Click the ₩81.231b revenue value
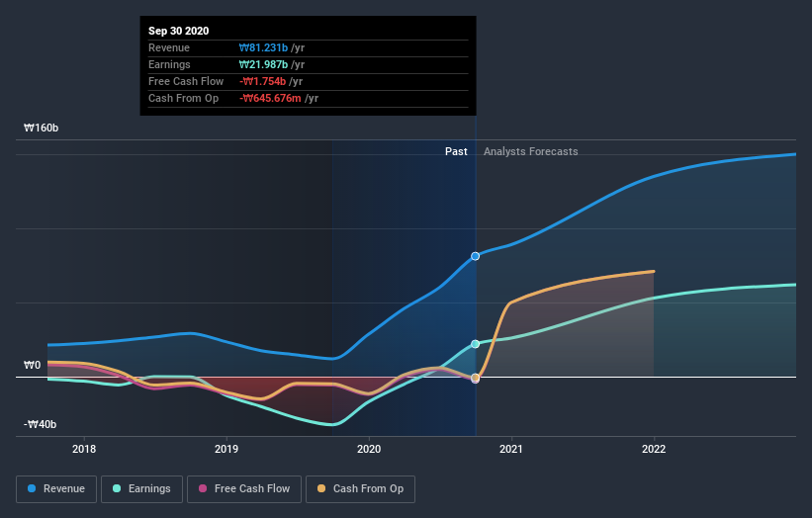The image size is (812, 518). [264, 47]
